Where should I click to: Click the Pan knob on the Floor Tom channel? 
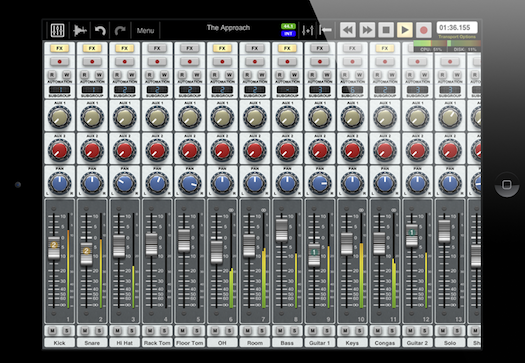(190, 183)
